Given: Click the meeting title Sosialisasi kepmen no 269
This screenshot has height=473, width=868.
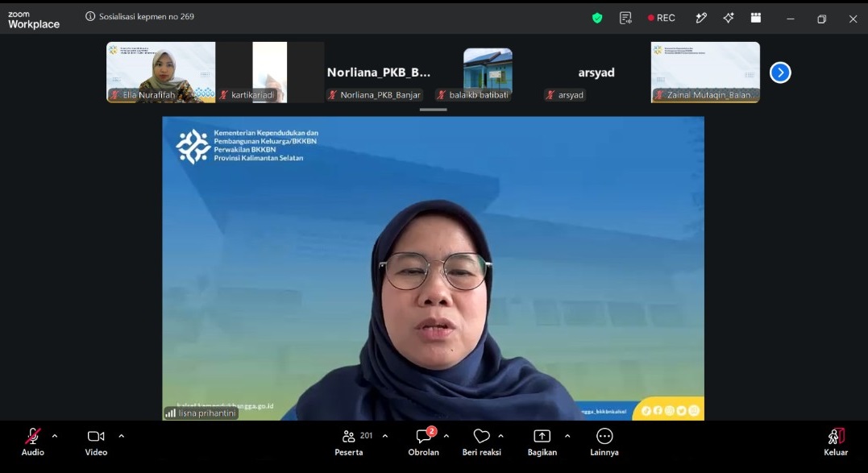Looking at the screenshot, I should click(x=147, y=17).
